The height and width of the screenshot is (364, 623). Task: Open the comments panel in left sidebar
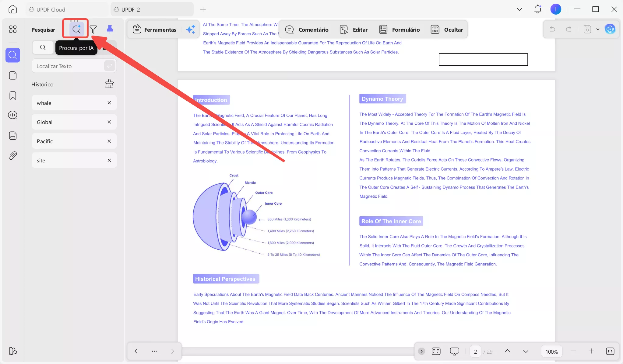13,115
